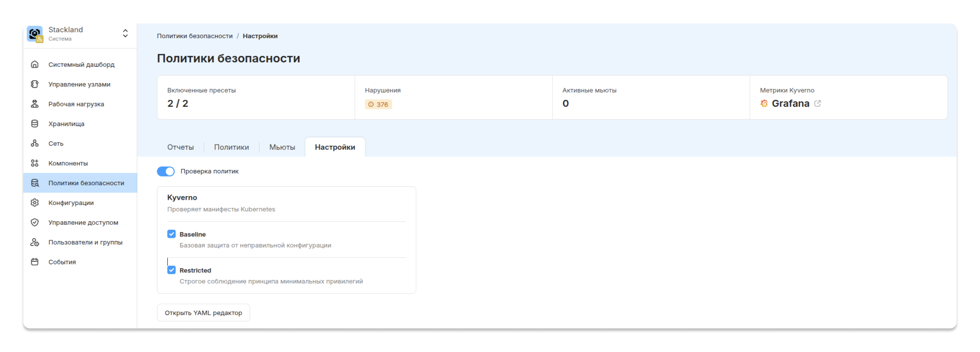Click the calendar icon beside События
The width and height of the screenshot is (980, 352).
coord(35,262)
